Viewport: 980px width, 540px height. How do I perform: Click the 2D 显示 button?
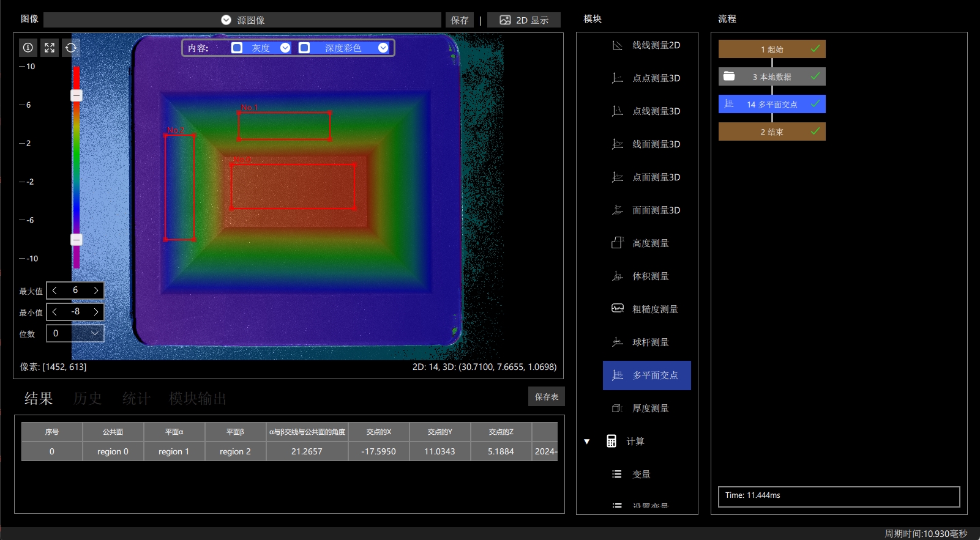point(524,20)
